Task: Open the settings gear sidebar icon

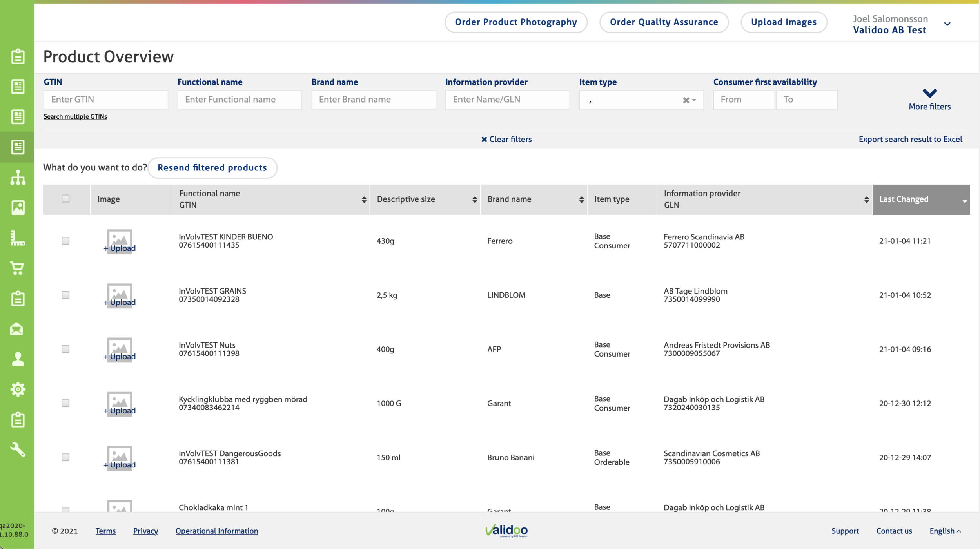Action: coord(18,389)
